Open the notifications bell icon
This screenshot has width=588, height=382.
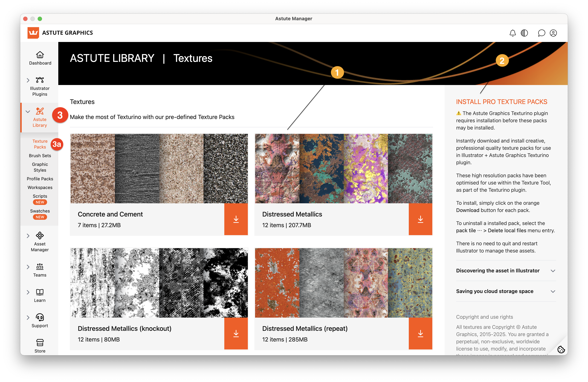tap(513, 33)
